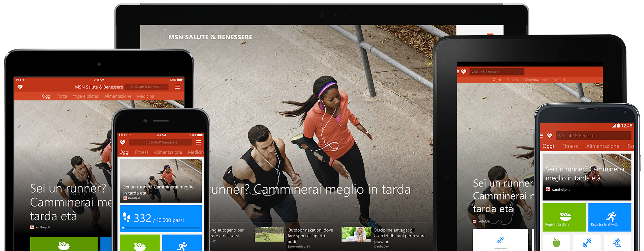Click the 'MSN Salute & Benessere' title on iPad
The width and height of the screenshot is (644, 251).
99,87
